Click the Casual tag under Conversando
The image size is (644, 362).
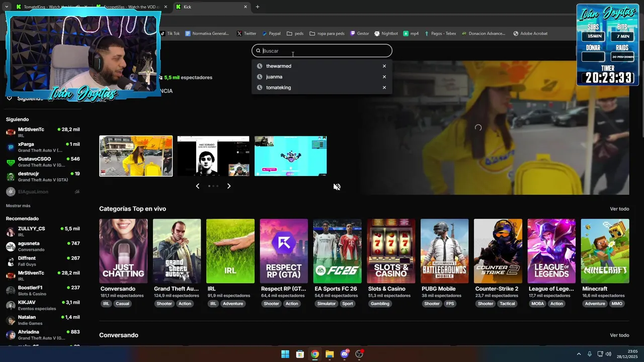122,304
